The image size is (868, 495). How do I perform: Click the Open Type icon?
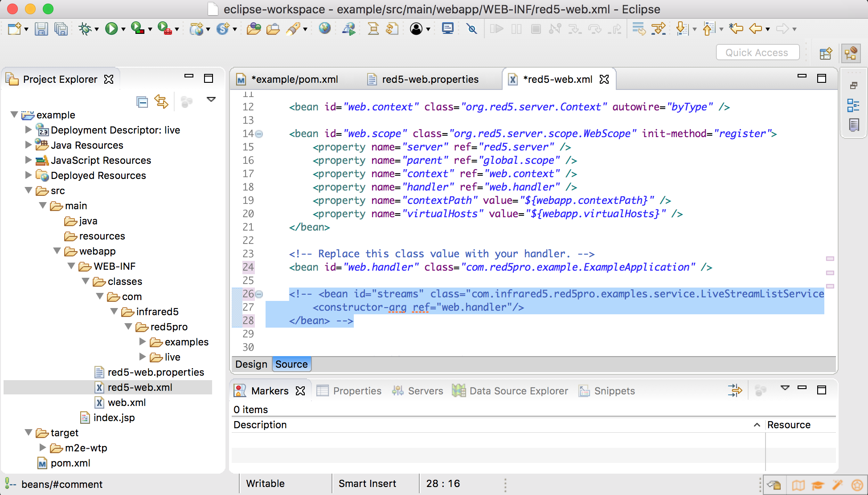click(254, 29)
